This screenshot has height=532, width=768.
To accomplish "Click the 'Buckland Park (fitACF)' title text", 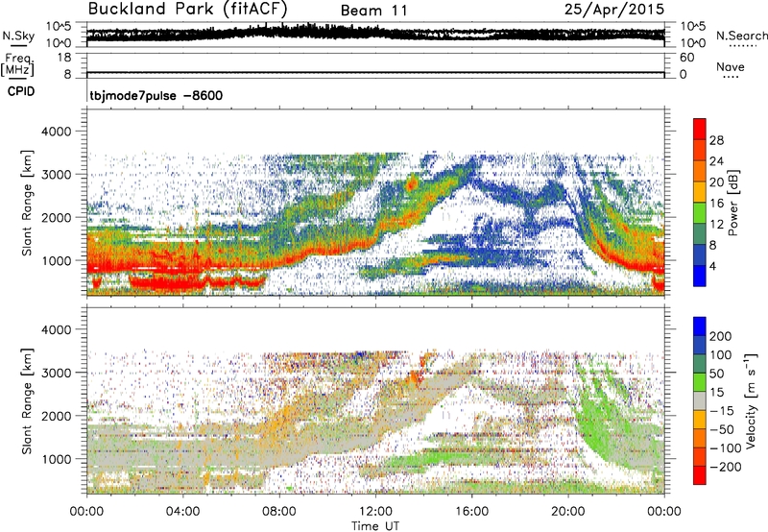I will click(187, 10).
